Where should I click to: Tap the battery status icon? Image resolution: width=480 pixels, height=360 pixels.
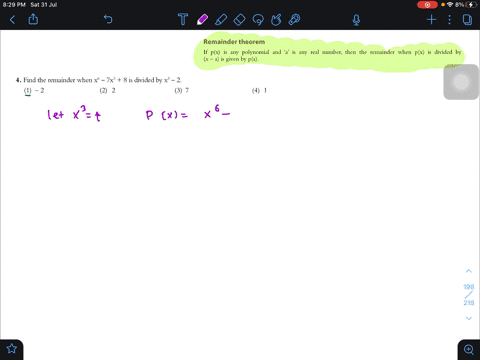click(471, 5)
